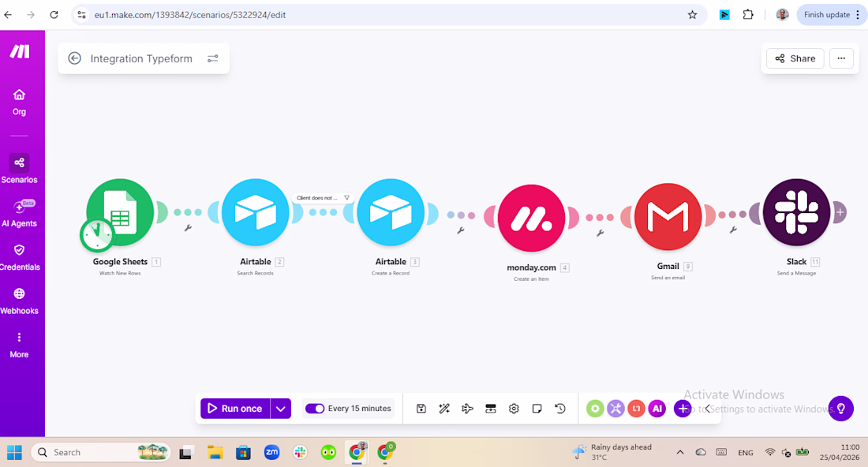The width and height of the screenshot is (868, 467).
Task: Click the airplane explain flow icon
Action: tap(467, 409)
